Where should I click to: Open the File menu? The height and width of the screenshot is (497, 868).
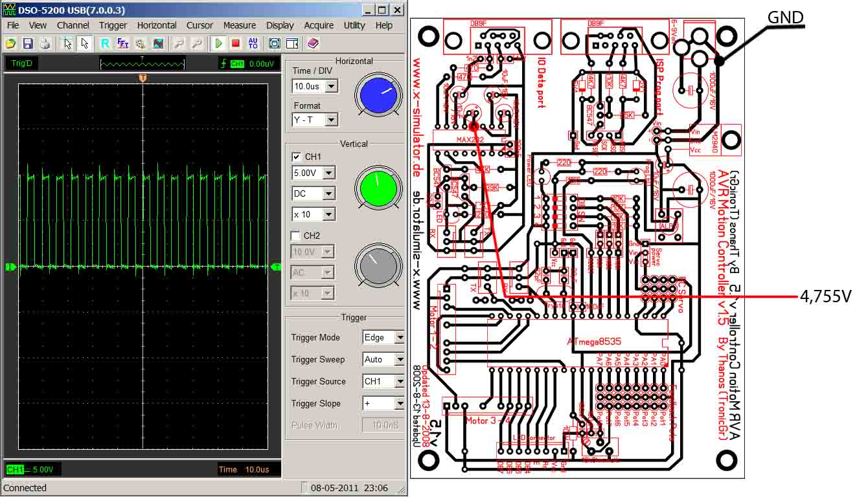[x=13, y=25]
